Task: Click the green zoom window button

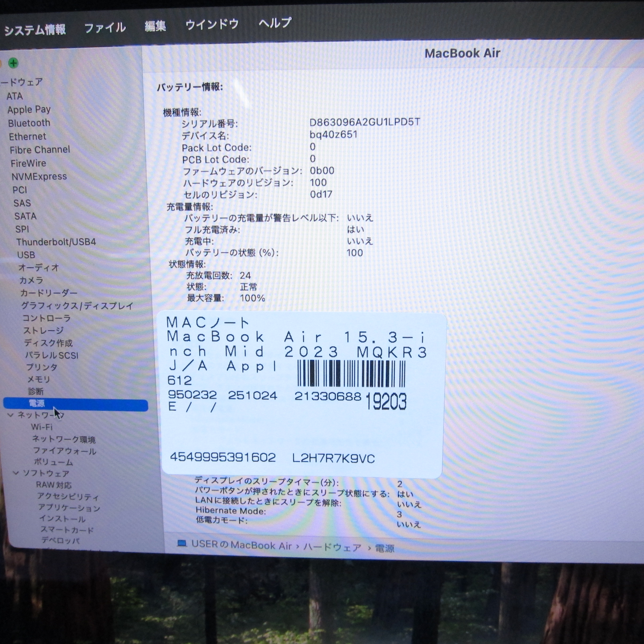Action: (x=13, y=63)
